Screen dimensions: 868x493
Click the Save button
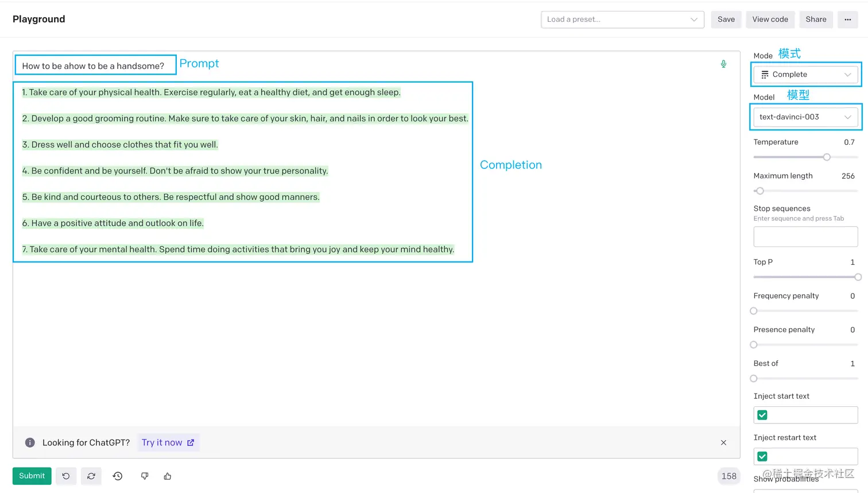tap(726, 20)
